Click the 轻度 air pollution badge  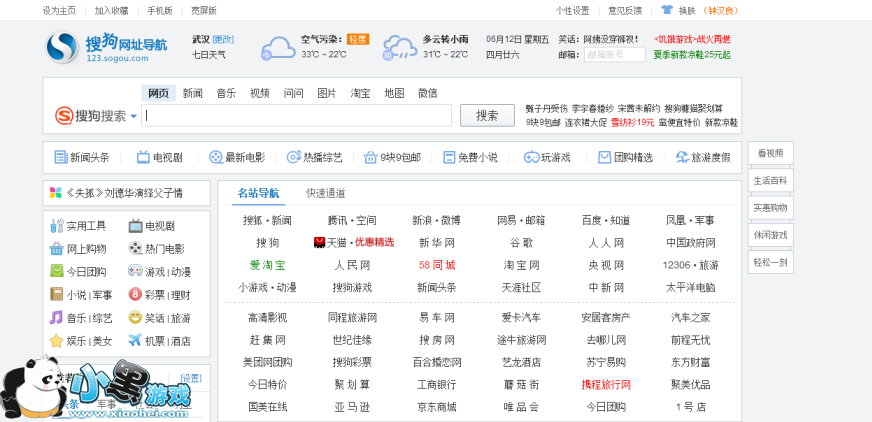pos(358,39)
